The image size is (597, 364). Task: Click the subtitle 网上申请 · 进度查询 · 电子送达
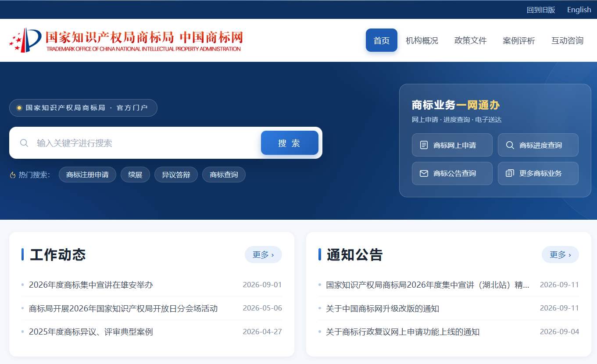[x=457, y=119]
